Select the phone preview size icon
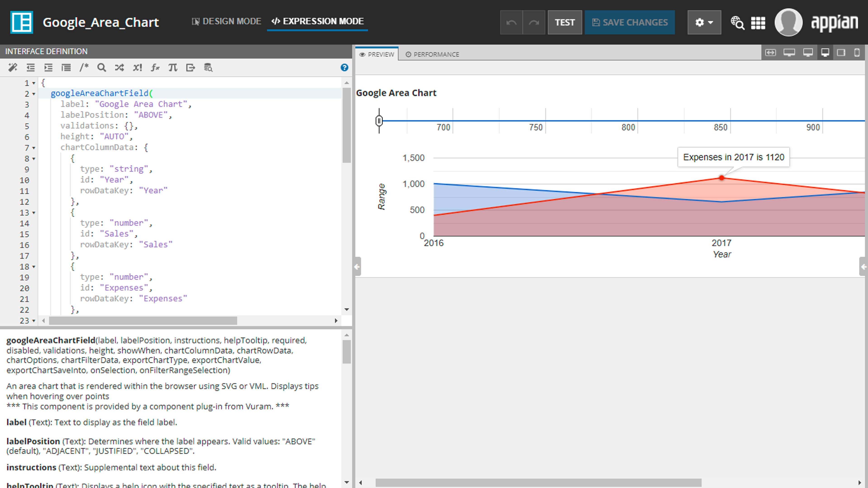The image size is (868, 488). (x=857, y=53)
